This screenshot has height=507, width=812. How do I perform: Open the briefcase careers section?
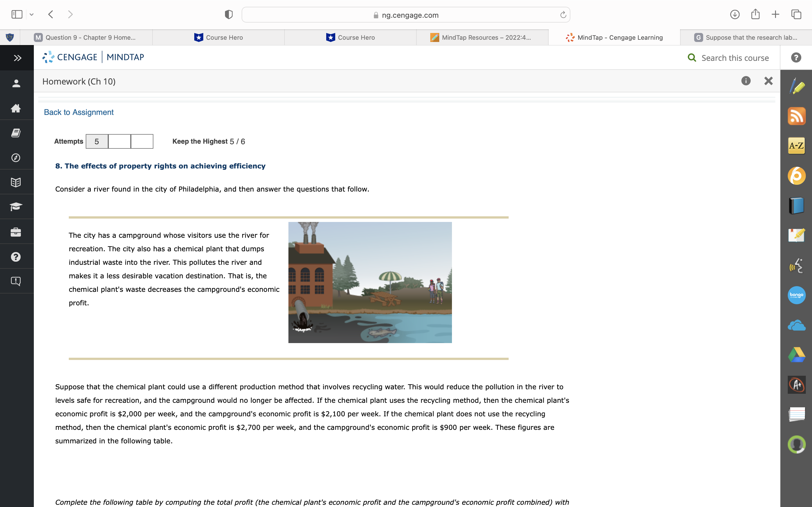pyautogui.click(x=16, y=231)
